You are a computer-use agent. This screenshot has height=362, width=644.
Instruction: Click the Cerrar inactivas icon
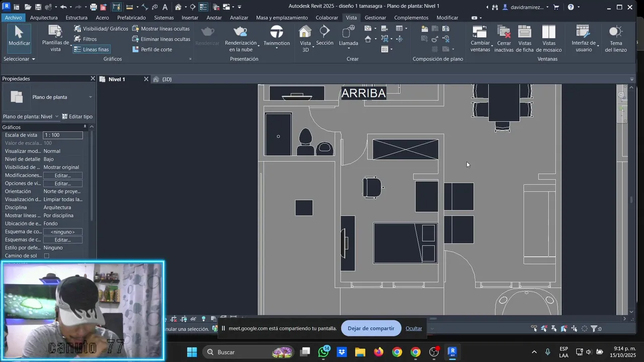pyautogui.click(x=504, y=39)
